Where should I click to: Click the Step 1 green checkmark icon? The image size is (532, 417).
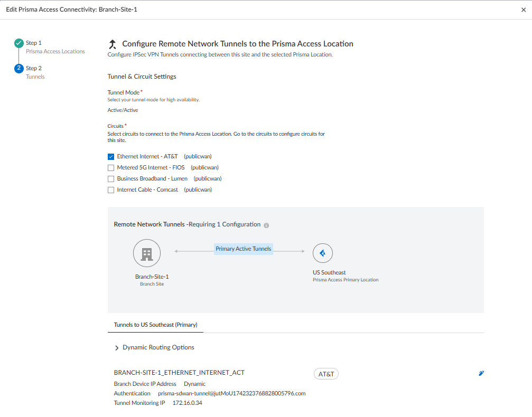click(19, 43)
